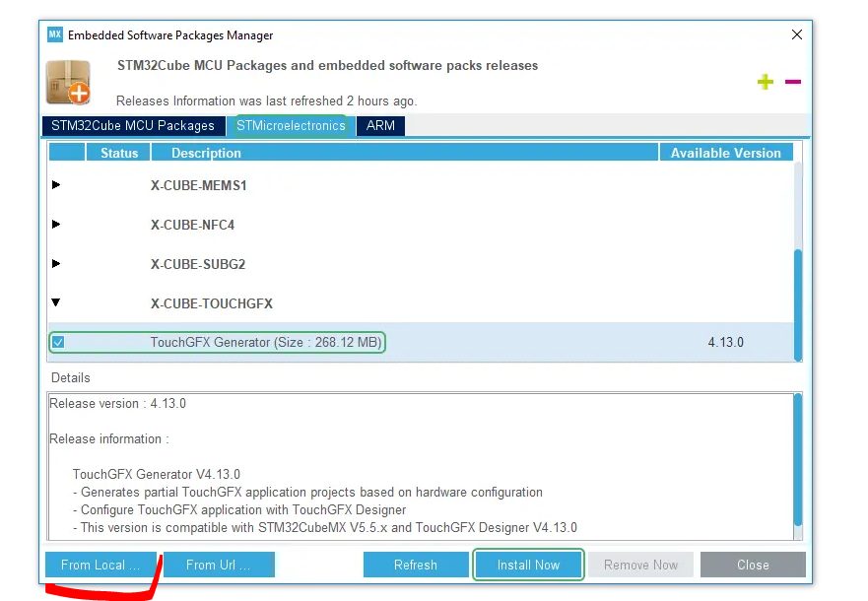Viewport: 868px width, 601px height.
Task: Click the 4.13.0 available version cell
Action: tap(725, 342)
